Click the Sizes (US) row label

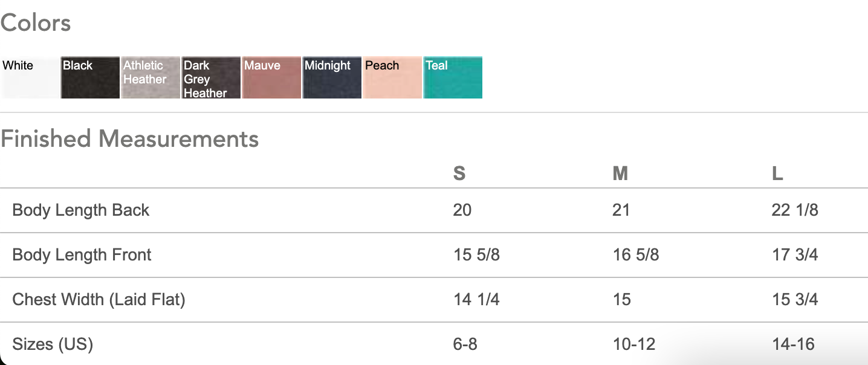(53, 344)
